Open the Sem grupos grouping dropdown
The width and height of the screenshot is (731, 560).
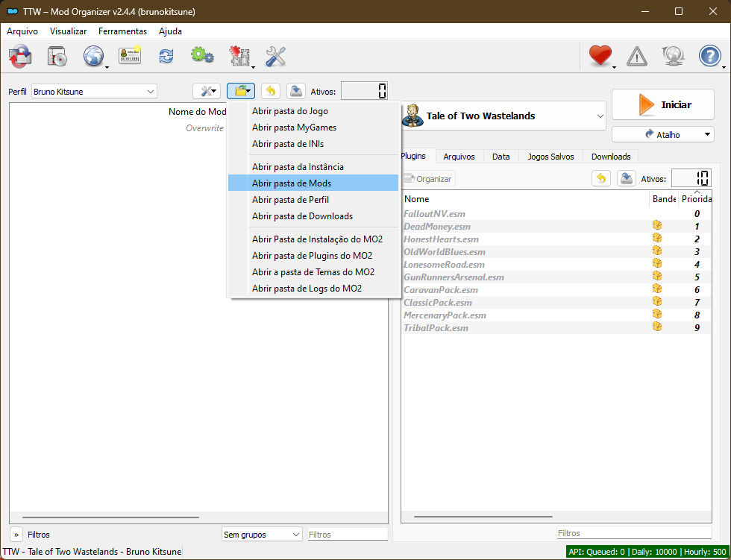(262, 535)
